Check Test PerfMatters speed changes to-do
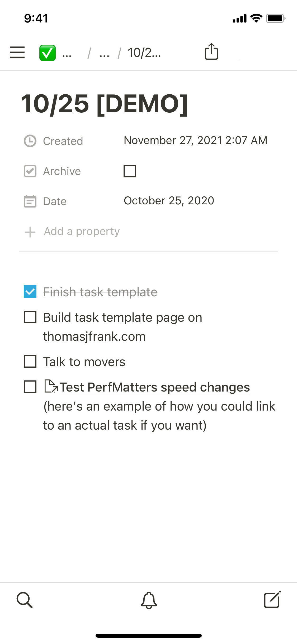The width and height of the screenshot is (297, 644). (30, 387)
